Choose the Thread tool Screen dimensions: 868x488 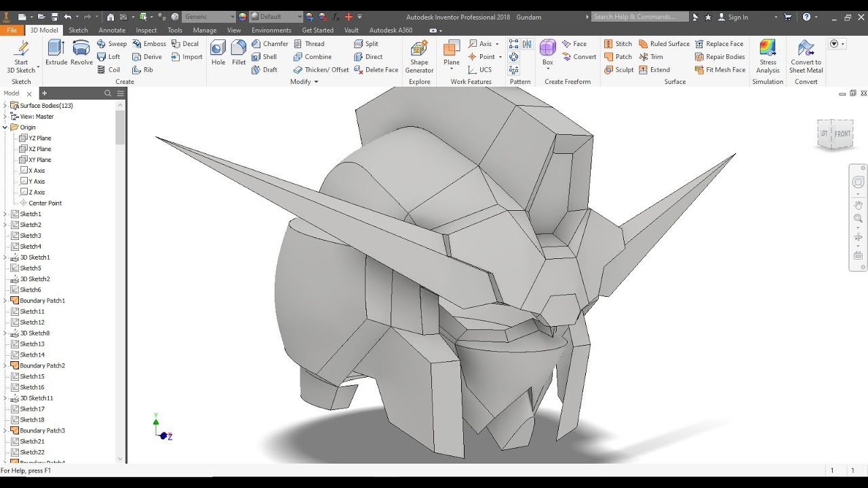click(x=309, y=43)
